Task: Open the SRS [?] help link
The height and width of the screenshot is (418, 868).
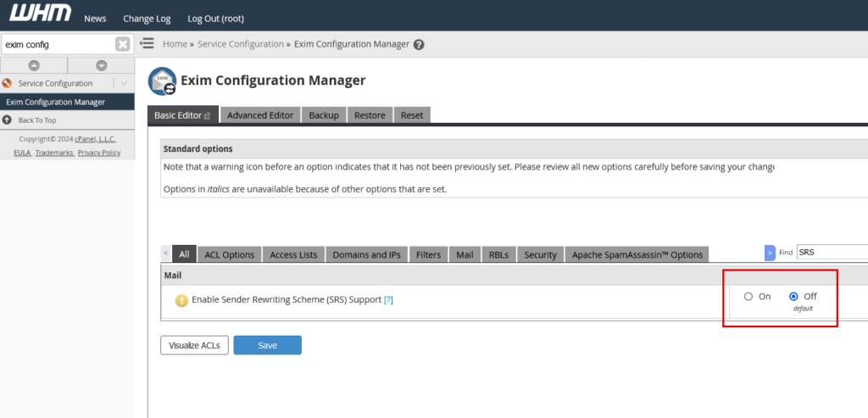Action: (388, 300)
